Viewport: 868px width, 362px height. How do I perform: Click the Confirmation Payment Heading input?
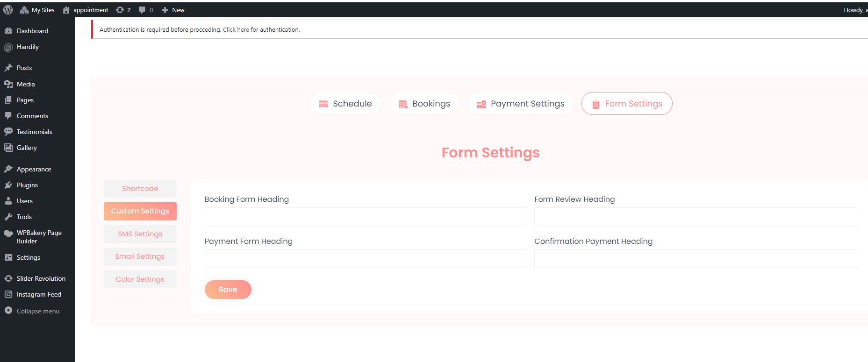tap(695, 259)
